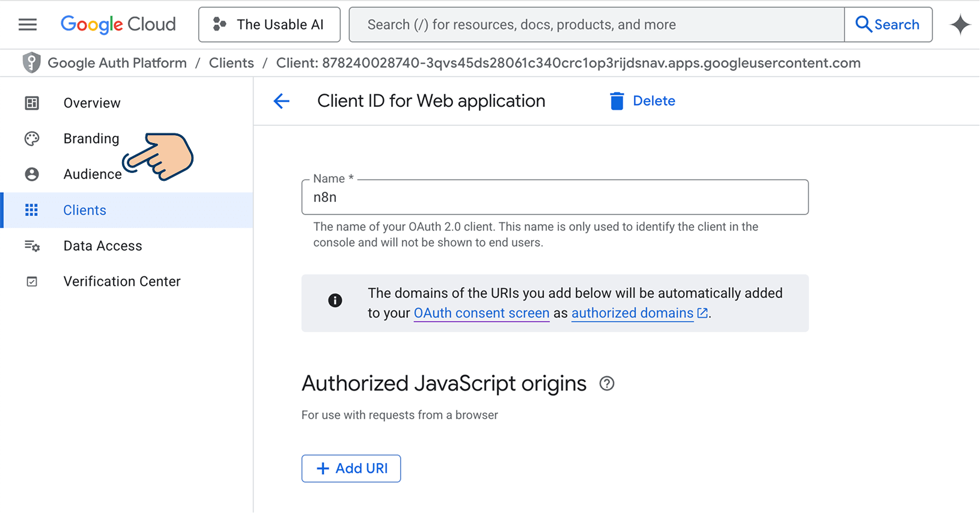Click the Google Cloud logo
This screenshot has width=980, height=513.
pyautogui.click(x=118, y=25)
